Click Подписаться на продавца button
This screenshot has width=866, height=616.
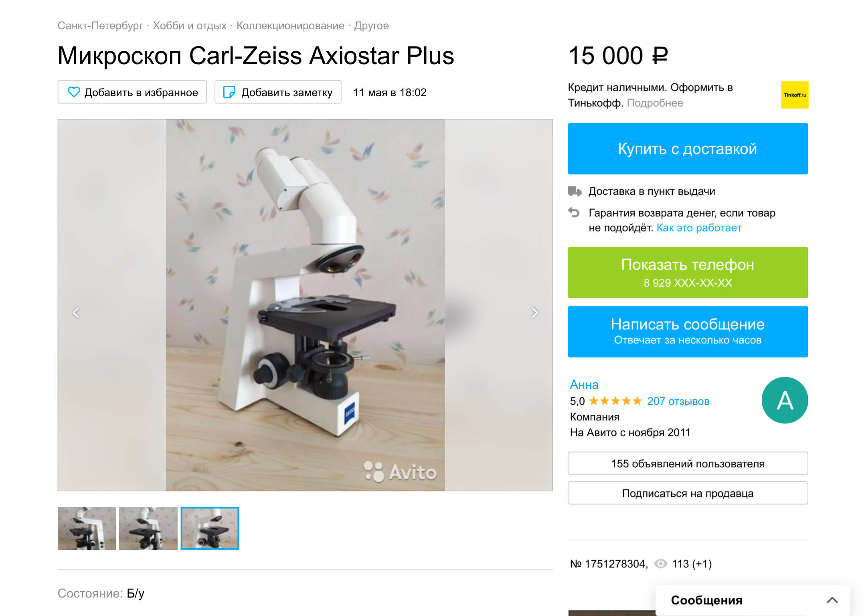[688, 493]
